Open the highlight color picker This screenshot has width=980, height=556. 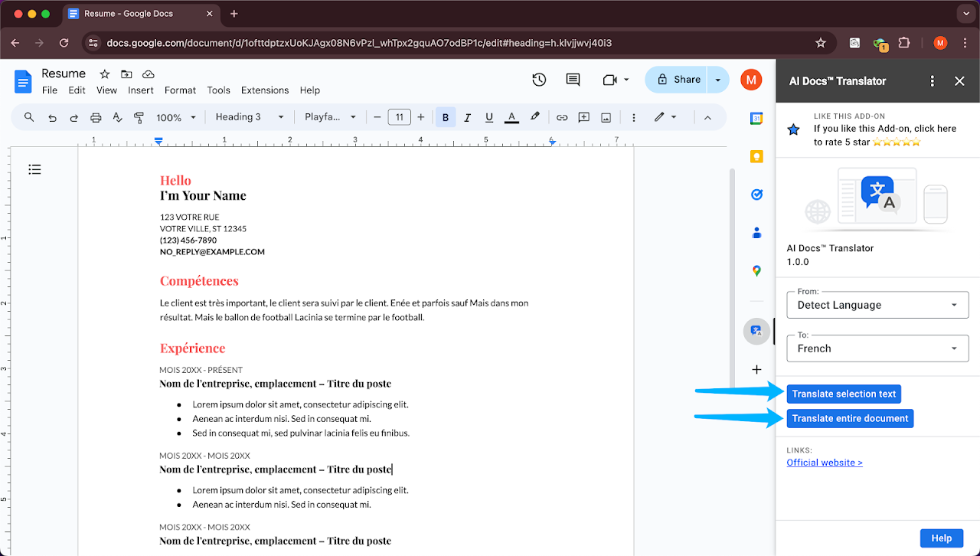coord(535,117)
